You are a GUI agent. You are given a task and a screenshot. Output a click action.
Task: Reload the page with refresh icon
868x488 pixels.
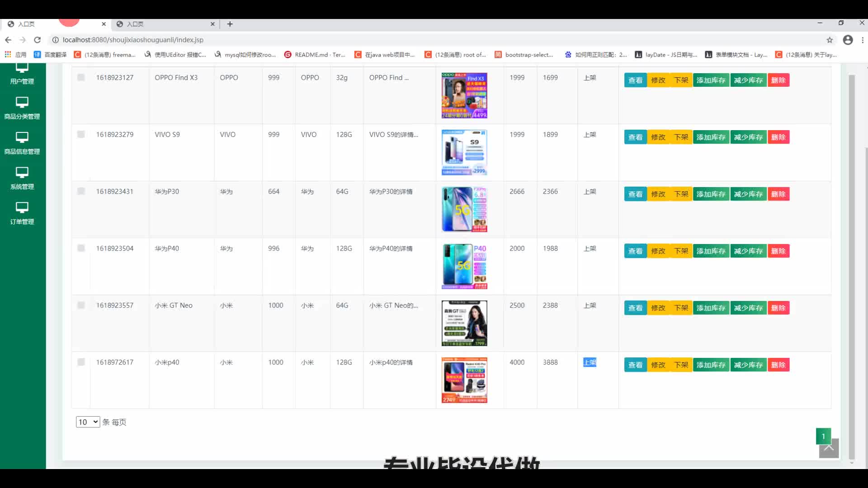(38, 40)
